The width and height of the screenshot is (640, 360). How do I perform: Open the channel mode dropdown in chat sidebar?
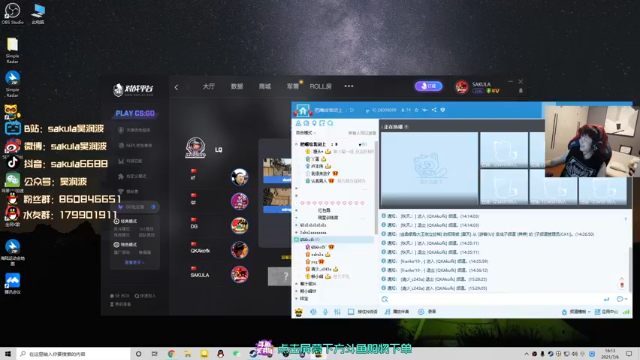click(306, 133)
